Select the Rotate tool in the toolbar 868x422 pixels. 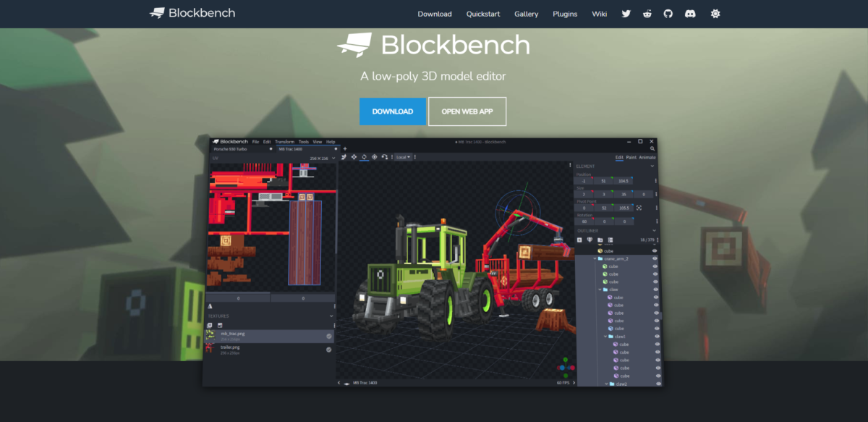click(365, 156)
